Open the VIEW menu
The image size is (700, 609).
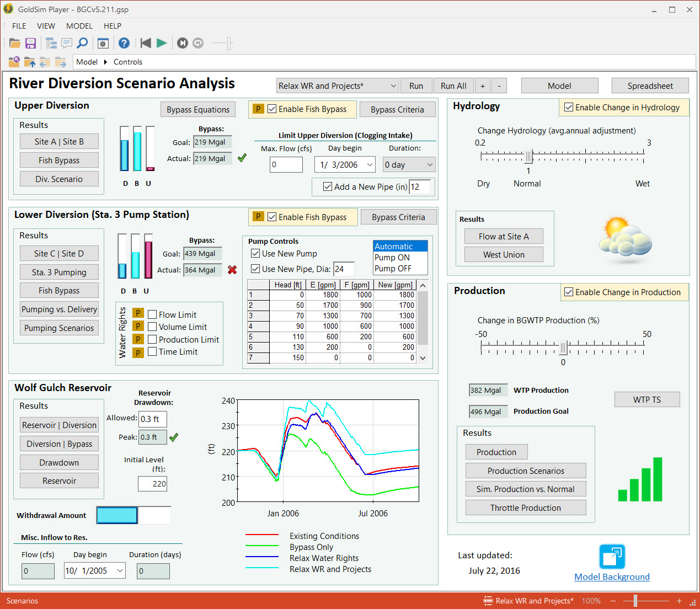46,26
